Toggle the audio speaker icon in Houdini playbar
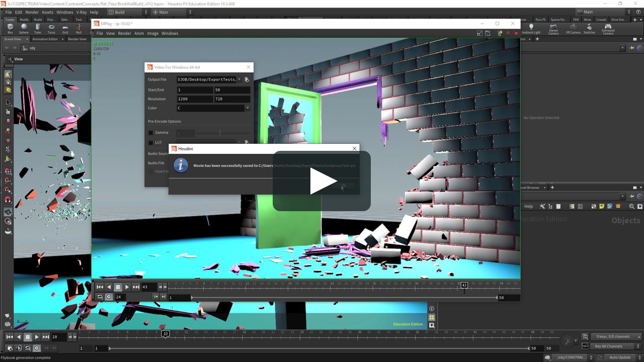 19,348
